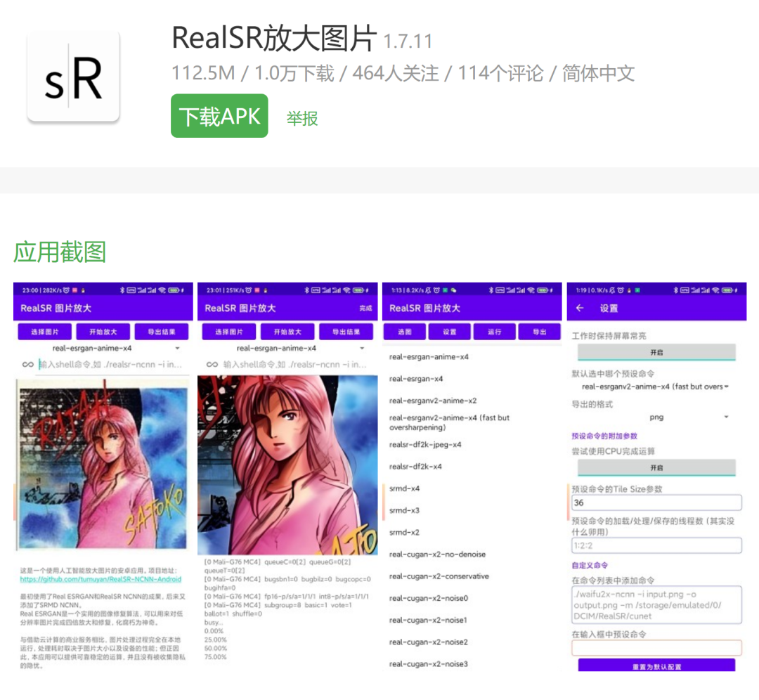Click 完成 in the 23:01 screenshot header
This screenshot has width=759, height=700.
[365, 309]
